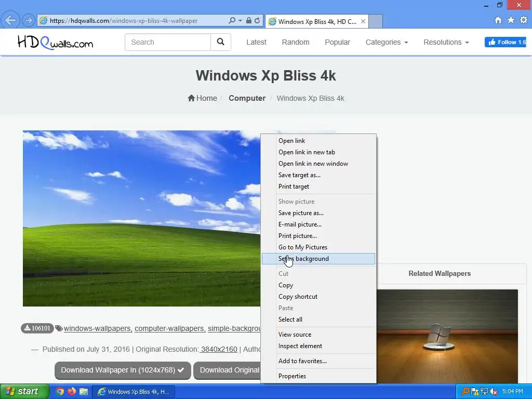Open the Popular wallpapers link
Screen dimensions: 532x399
pyautogui.click(x=337, y=42)
